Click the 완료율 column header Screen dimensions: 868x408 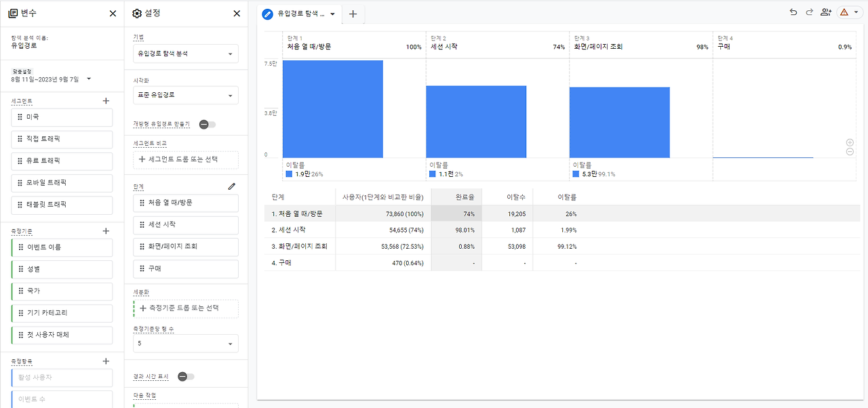pos(456,197)
